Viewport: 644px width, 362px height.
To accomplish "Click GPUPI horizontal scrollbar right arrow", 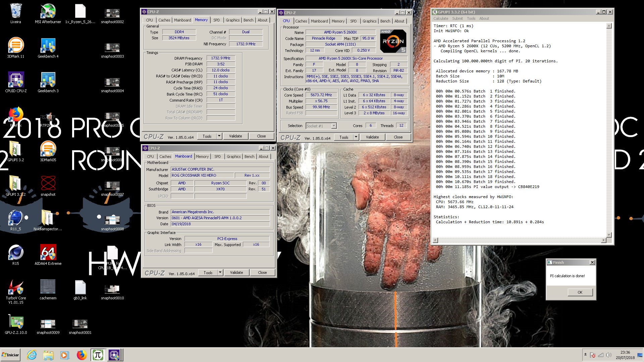I will point(604,240).
